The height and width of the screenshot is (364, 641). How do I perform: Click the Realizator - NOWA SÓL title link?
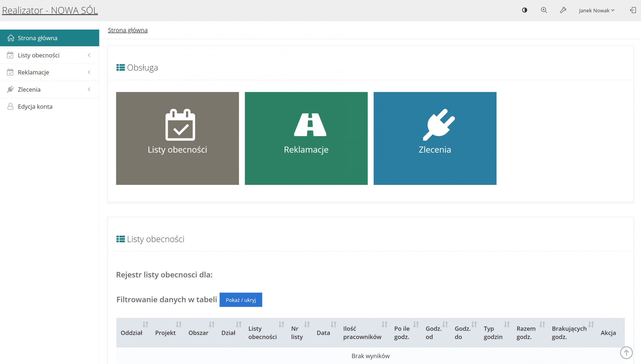point(50,11)
